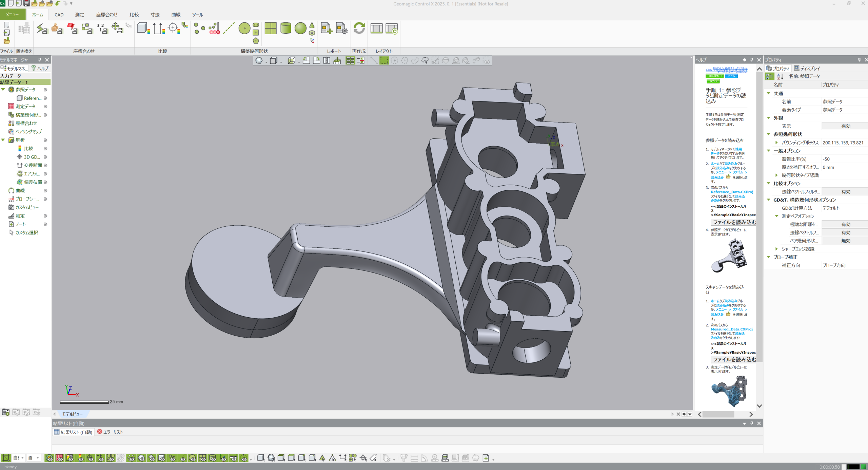Image resolution: width=868 pixels, height=470 pixels.
Task: Click the create report icon
Action: coord(327,29)
